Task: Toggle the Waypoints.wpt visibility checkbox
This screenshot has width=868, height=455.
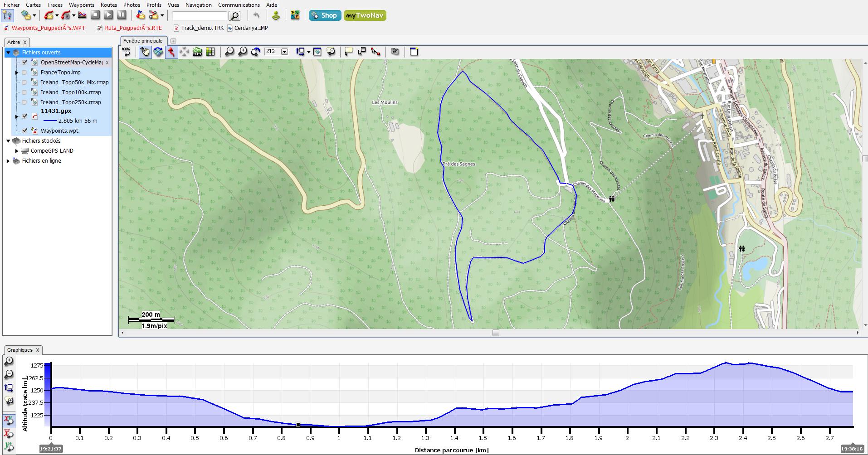Action: pos(24,131)
